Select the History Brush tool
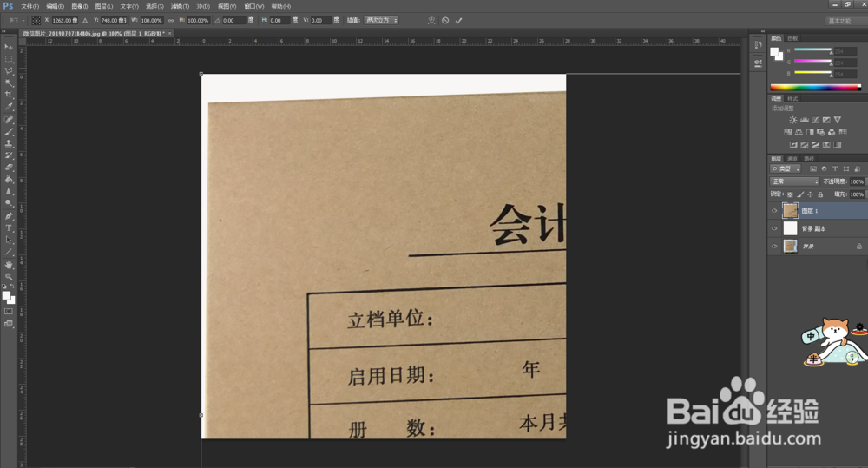 9,155
